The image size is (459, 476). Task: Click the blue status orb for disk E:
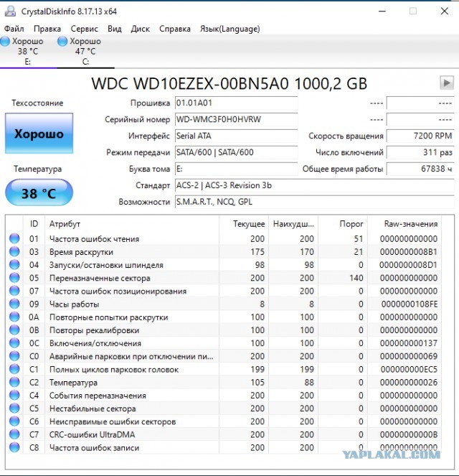pyautogui.click(x=5, y=42)
